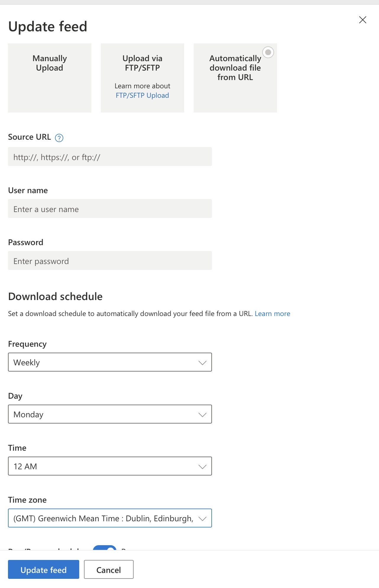Expand the Time zone chevron arrow
Viewport: 379px width, 588px height.
[x=203, y=519]
